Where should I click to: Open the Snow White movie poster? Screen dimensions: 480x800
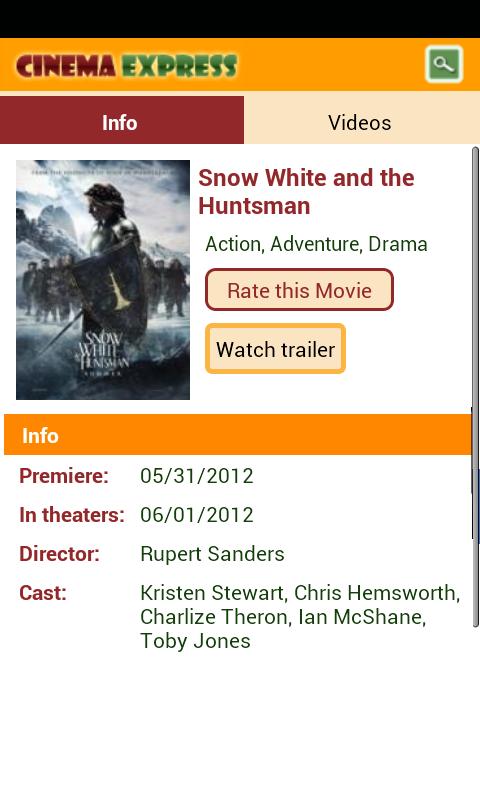[103, 280]
